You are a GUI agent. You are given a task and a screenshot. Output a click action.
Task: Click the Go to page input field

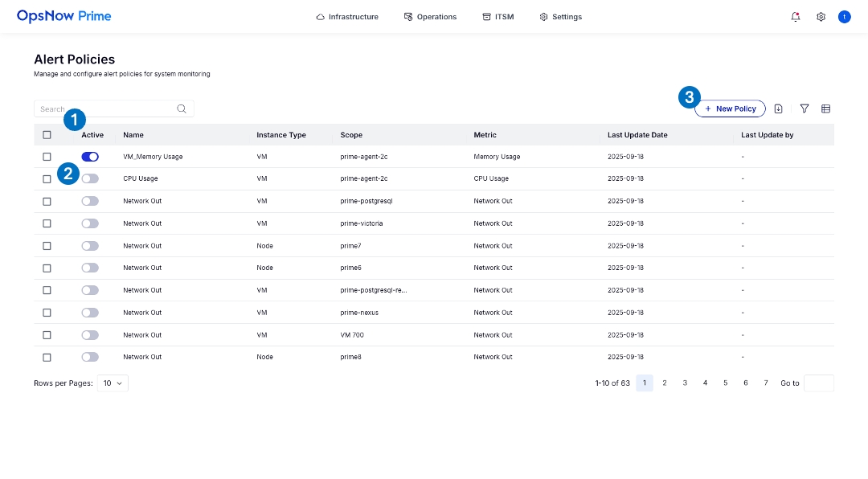pyautogui.click(x=818, y=383)
